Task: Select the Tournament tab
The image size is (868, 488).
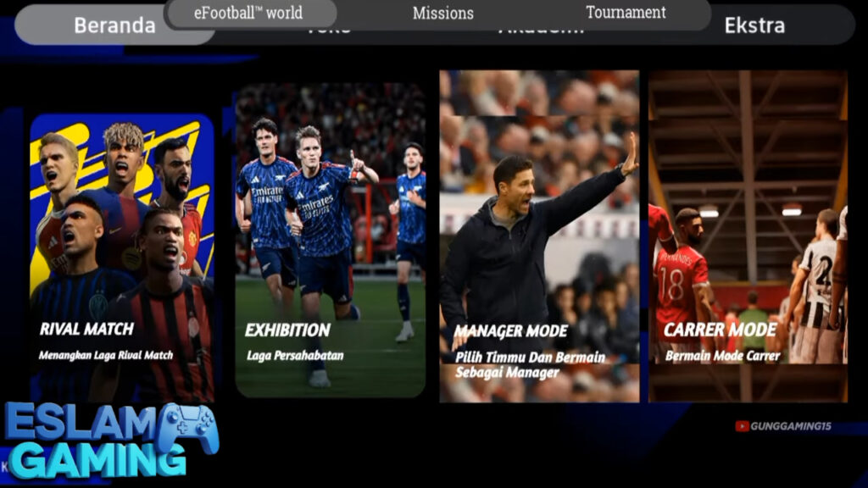Action: pos(626,13)
